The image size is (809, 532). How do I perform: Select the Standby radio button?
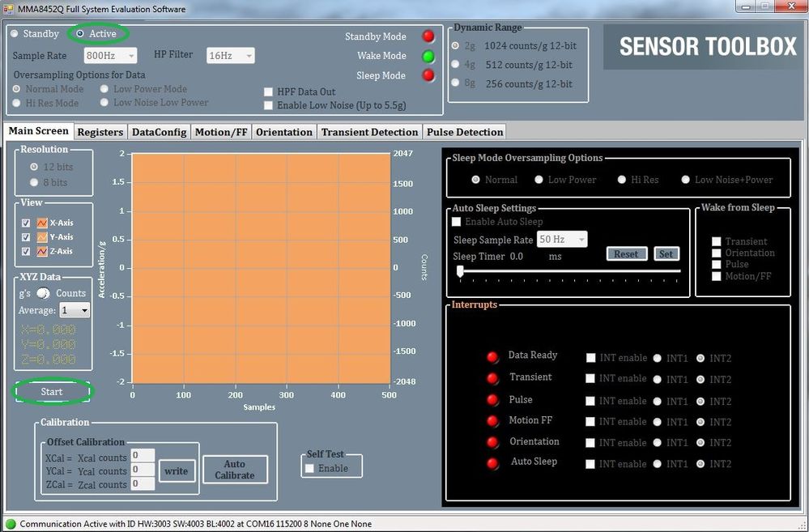(x=15, y=33)
